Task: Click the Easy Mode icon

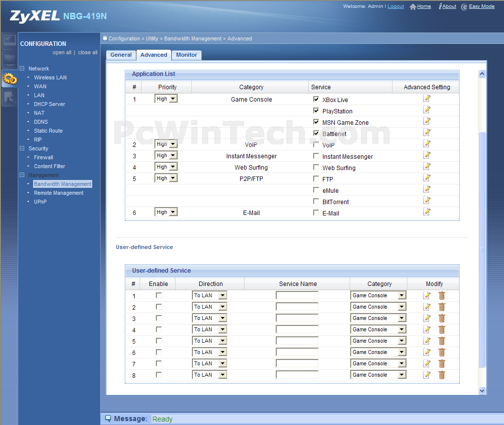Action: [x=464, y=7]
